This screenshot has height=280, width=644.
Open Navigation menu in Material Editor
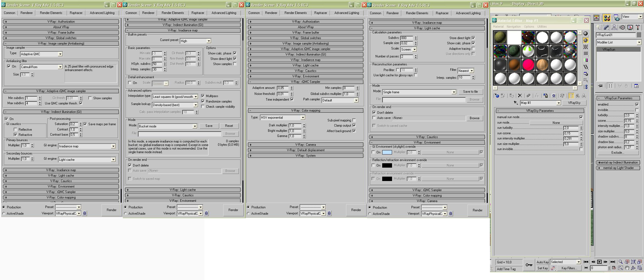514,27
